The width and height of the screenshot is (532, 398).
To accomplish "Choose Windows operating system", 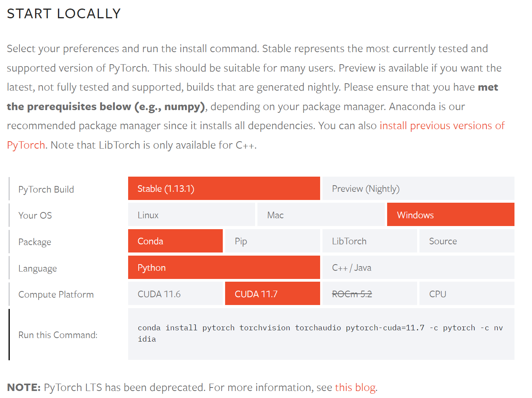I will pyautogui.click(x=451, y=215).
